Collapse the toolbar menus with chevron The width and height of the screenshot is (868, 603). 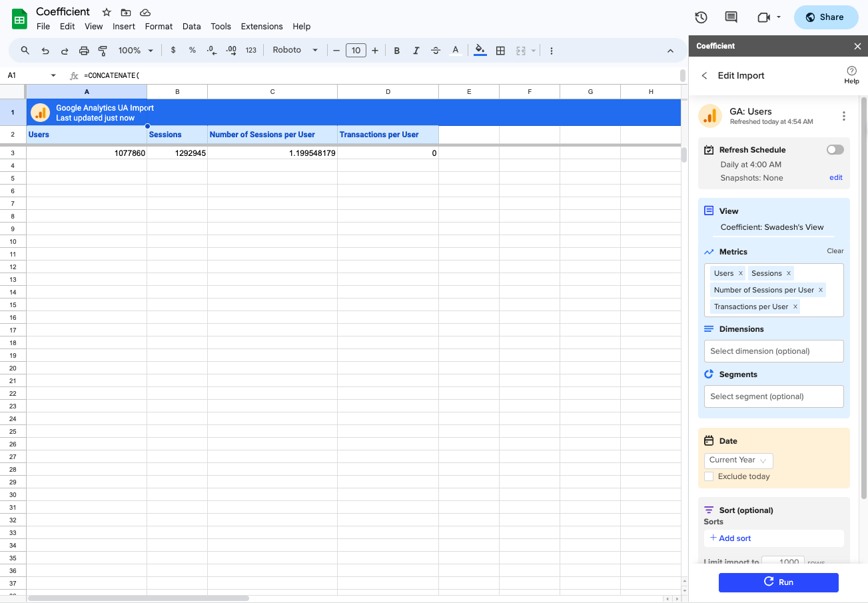(670, 51)
